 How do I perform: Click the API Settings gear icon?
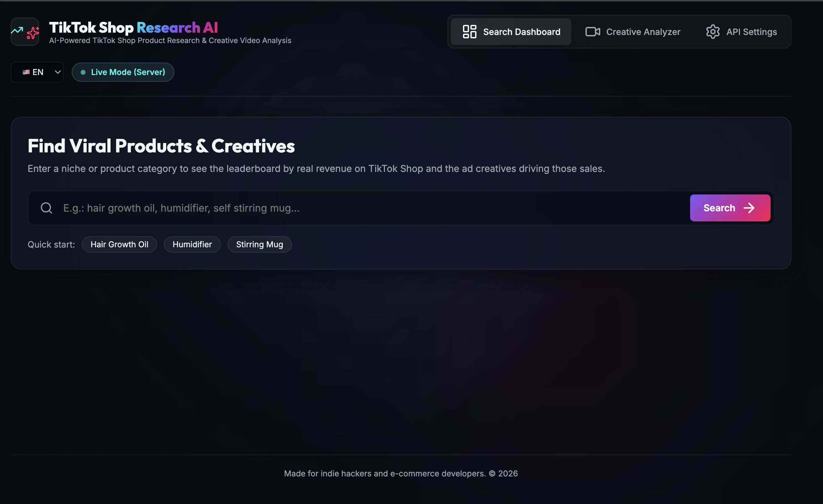pos(713,32)
